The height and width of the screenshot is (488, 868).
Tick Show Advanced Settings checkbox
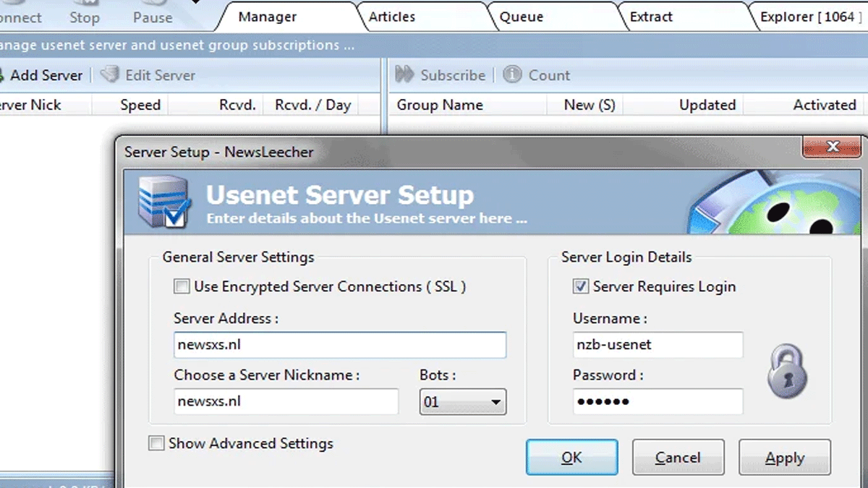[156, 443]
